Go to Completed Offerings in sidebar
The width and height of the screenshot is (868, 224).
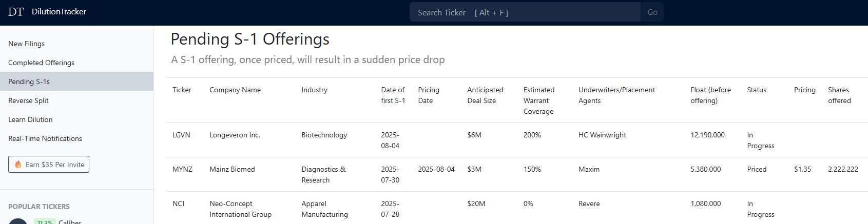[41, 63]
